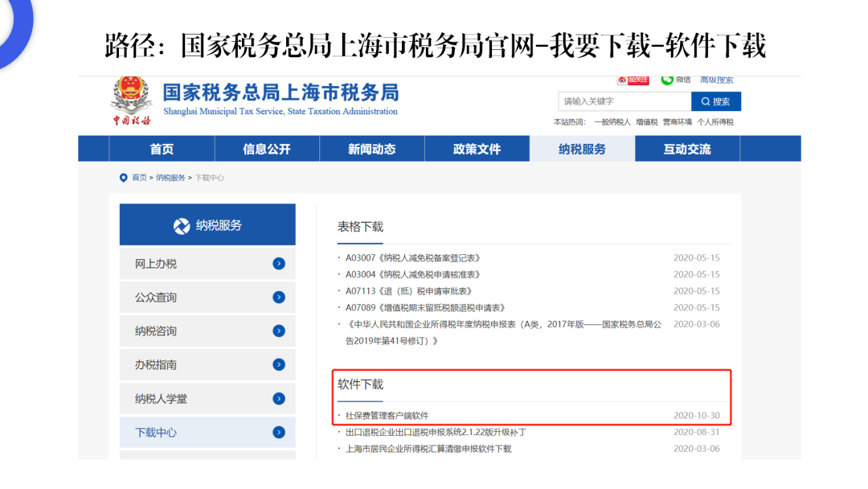This screenshot has width=868, height=489.
Task: Expand the arrow next to 下载中心
Action: [279, 433]
